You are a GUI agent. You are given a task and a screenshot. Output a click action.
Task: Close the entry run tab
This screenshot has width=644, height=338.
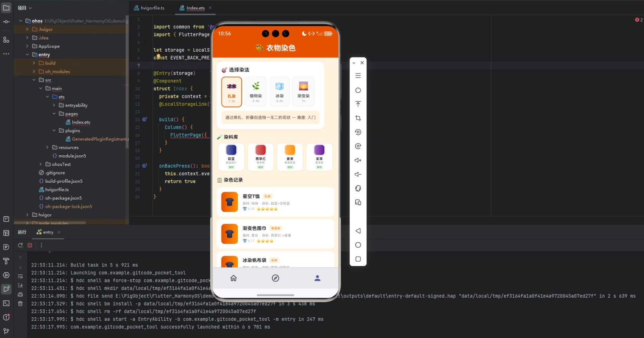(59, 232)
